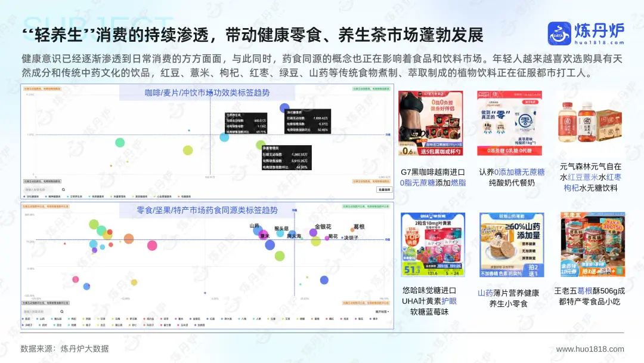Select the lime-yellow bubble in the coffee chart
644x363 pixels.
coord(188,150)
